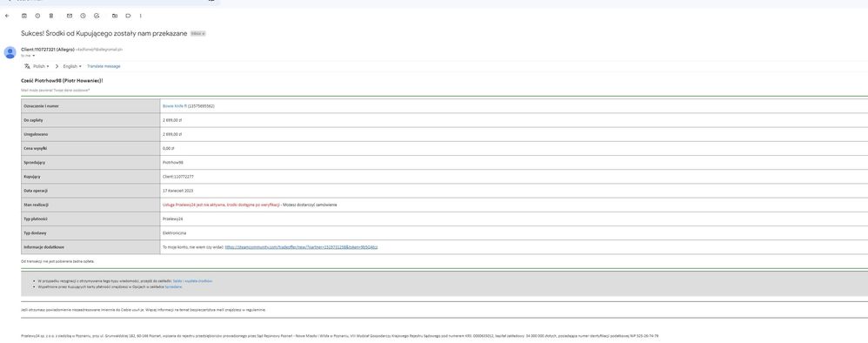Open the More options three-dot menu

pos(141,16)
